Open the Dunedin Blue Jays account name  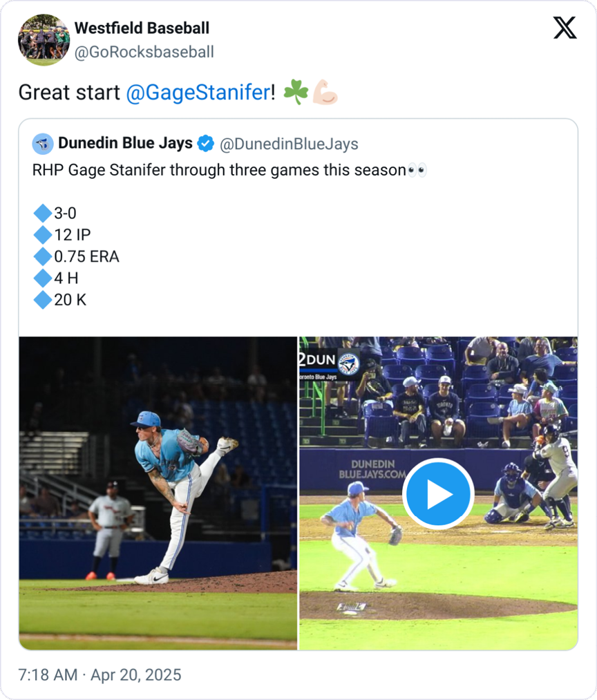point(125,144)
